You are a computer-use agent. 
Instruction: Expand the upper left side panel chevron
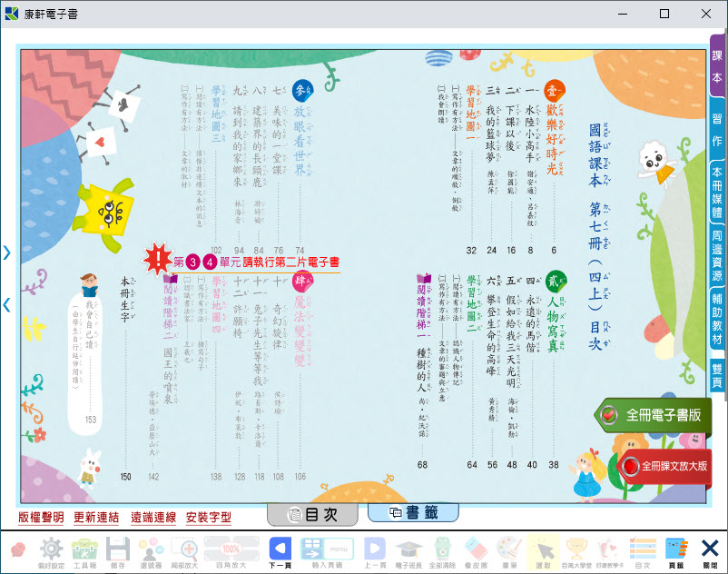click(7, 253)
